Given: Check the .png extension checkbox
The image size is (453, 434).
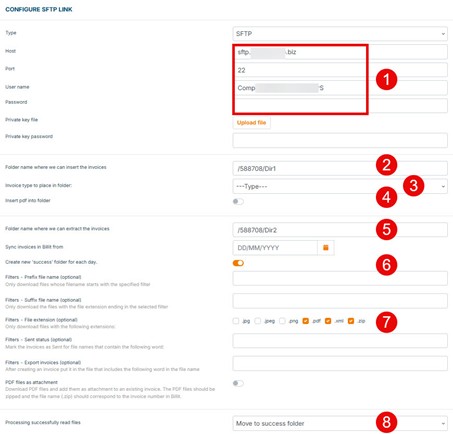Looking at the screenshot, I should (282, 321).
